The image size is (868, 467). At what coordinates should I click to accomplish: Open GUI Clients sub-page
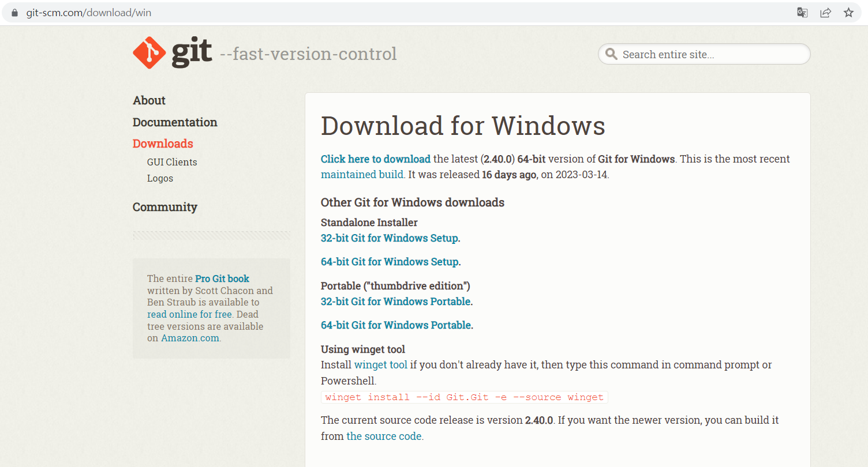tap(172, 162)
